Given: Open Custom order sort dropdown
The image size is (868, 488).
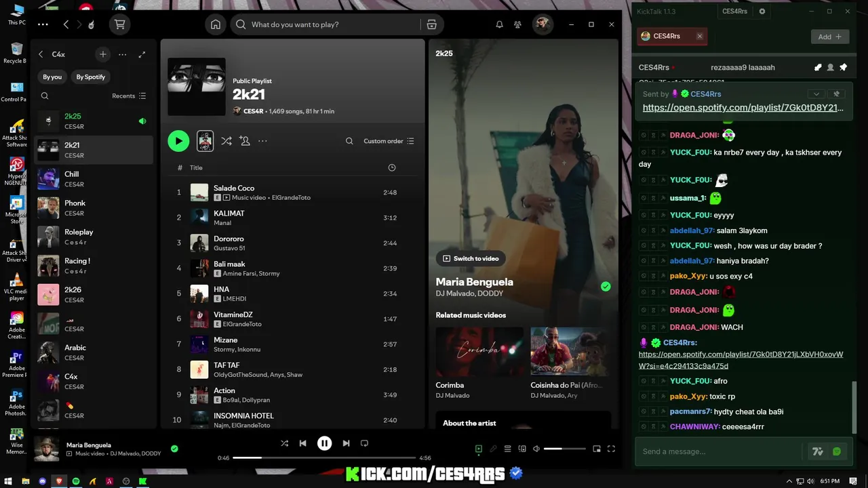Looking at the screenshot, I should [x=389, y=141].
